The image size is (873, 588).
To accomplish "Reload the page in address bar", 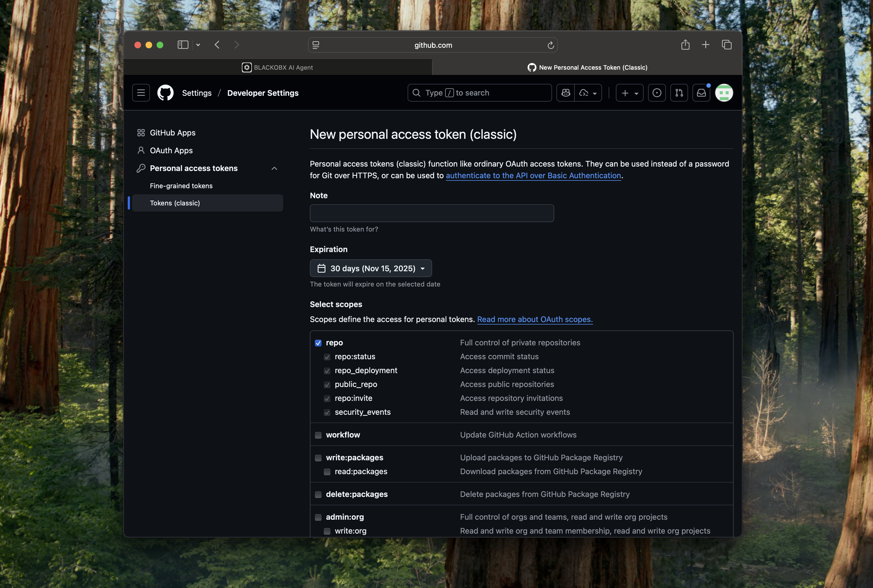I will pos(551,45).
